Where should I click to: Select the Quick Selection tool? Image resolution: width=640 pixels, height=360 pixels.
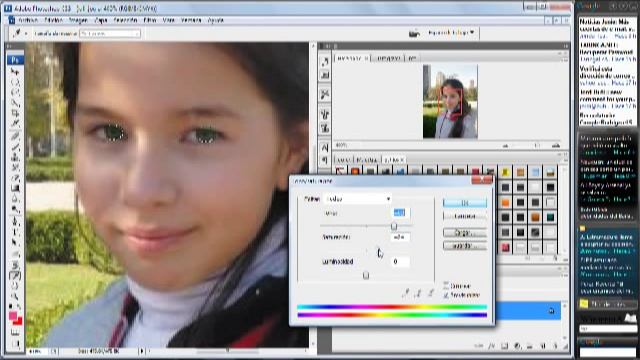(15, 103)
